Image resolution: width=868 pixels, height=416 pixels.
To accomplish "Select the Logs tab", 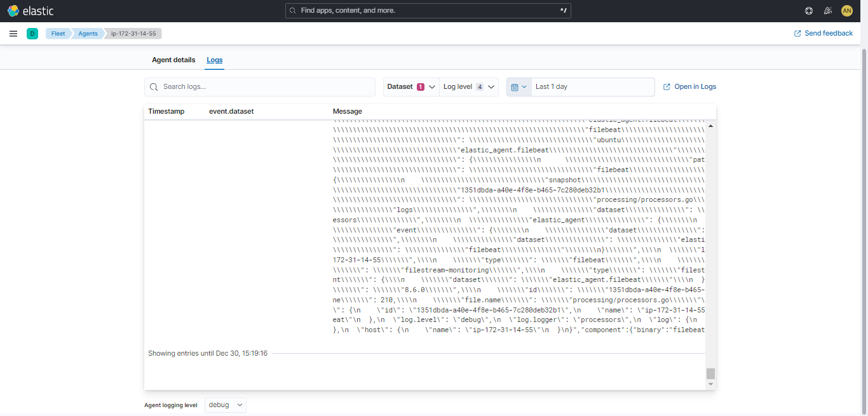I will pos(215,60).
